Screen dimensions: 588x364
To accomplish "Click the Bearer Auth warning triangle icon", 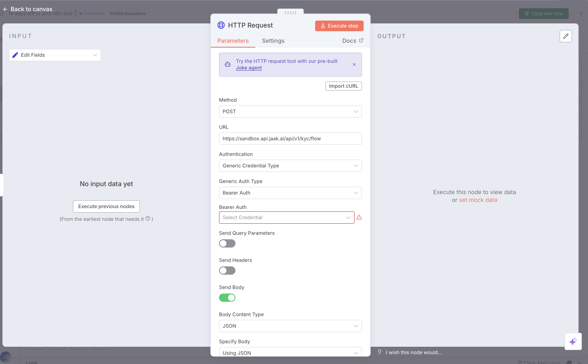I will [x=359, y=217].
